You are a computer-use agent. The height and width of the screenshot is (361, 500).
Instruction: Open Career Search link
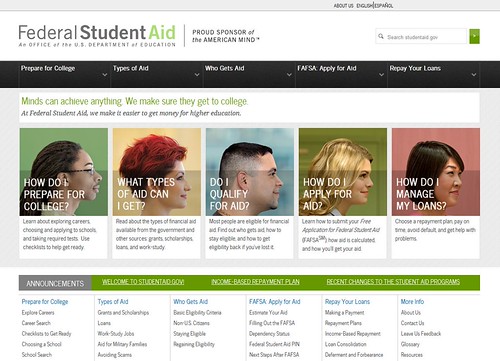point(36,323)
